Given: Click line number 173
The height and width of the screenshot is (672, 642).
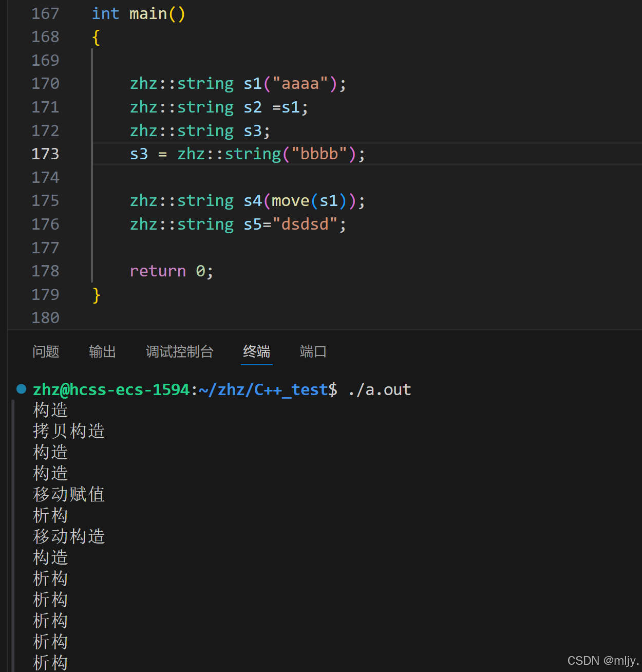Looking at the screenshot, I should tap(45, 154).
